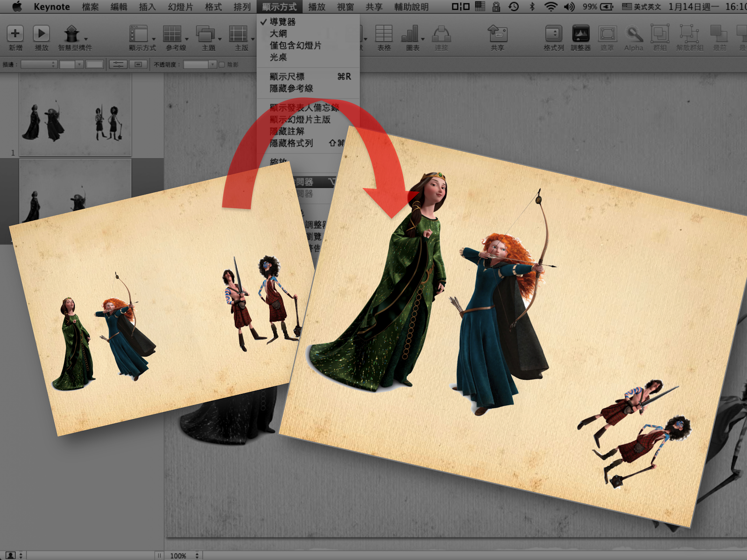The height and width of the screenshot is (560, 747).
Task: Open the 播放 Play menu in menu bar
Action: coord(317,7)
